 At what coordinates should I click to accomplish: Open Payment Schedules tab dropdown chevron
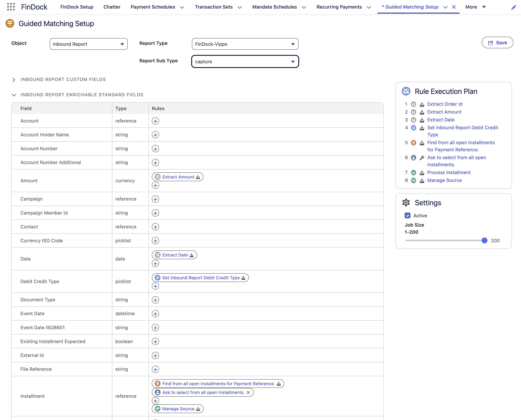182,7
